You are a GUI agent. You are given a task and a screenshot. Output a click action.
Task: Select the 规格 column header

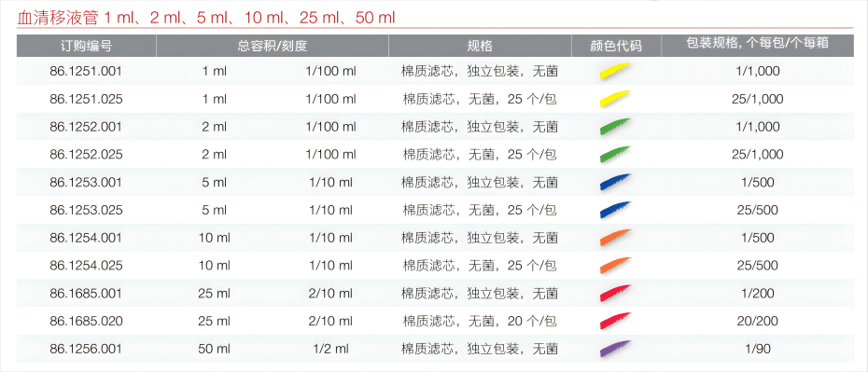pyautogui.click(x=480, y=46)
